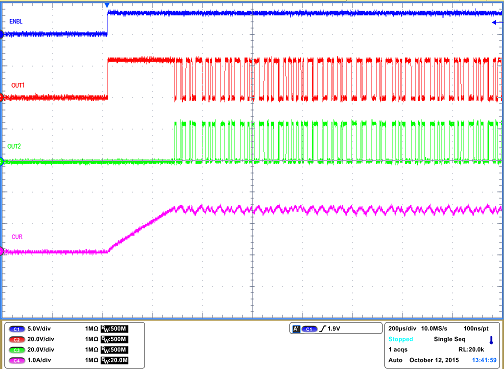Click the magenta CUR ground reference marker

pyautogui.click(x=1, y=251)
